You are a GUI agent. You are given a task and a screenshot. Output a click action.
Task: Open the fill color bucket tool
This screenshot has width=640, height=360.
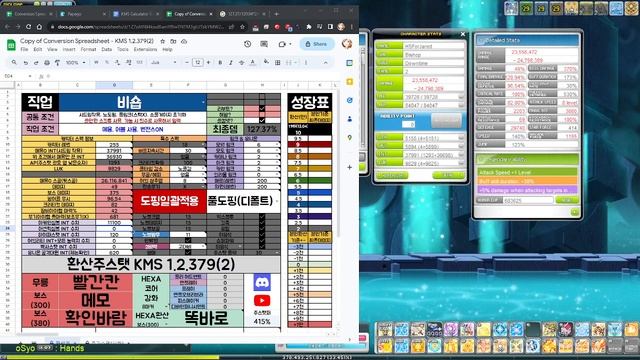[266, 62]
